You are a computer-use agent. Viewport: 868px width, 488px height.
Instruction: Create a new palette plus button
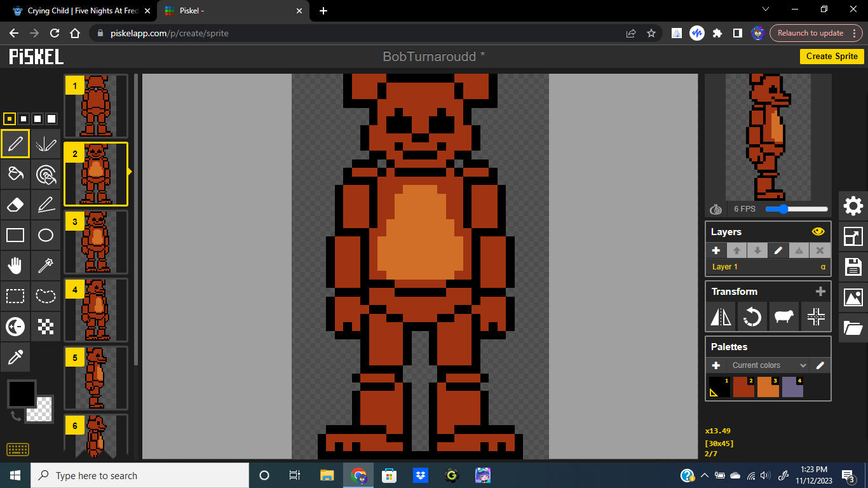pyautogui.click(x=716, y=365)
